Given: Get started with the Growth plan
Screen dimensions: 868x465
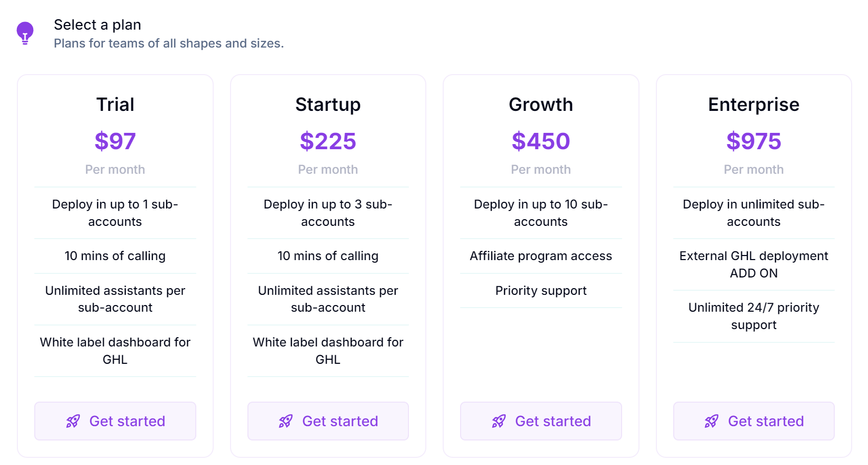Looking at the screenshot, I should [x=540, y=421].
